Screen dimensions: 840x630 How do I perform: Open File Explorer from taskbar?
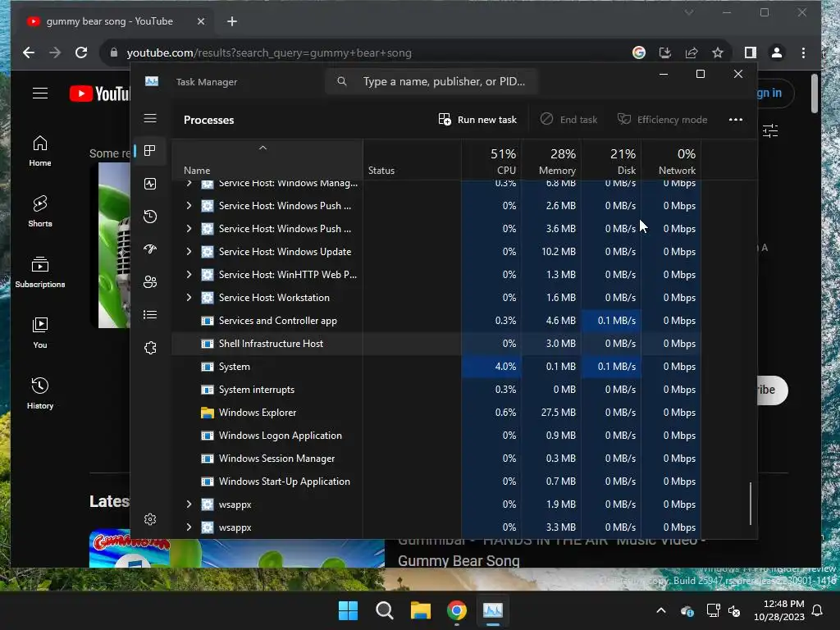(421, 610)
